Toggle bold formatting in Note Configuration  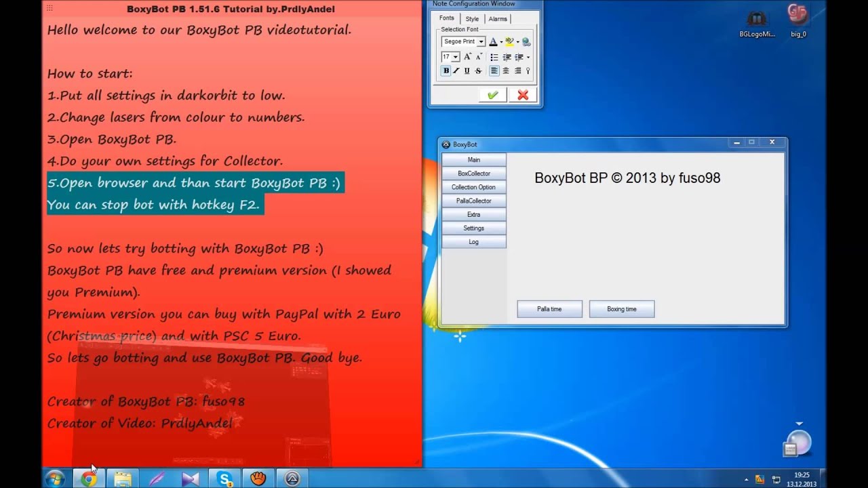[x=446, y=70]
